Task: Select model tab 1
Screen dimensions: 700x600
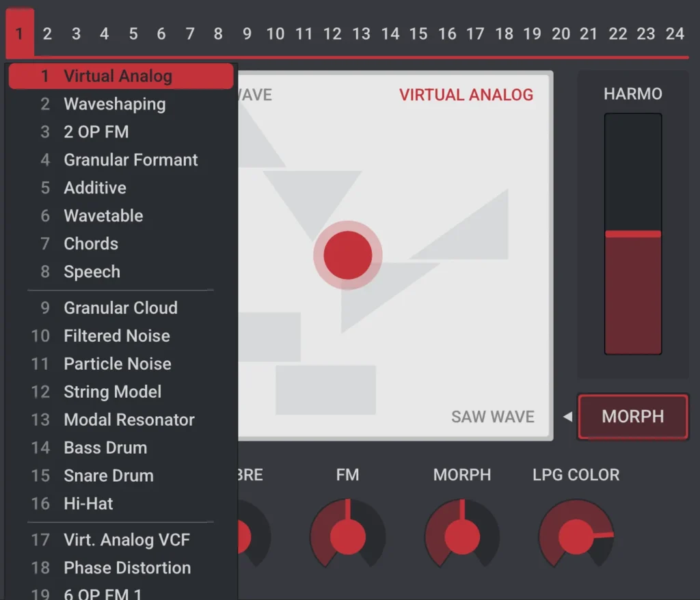Action: [20, 33]
